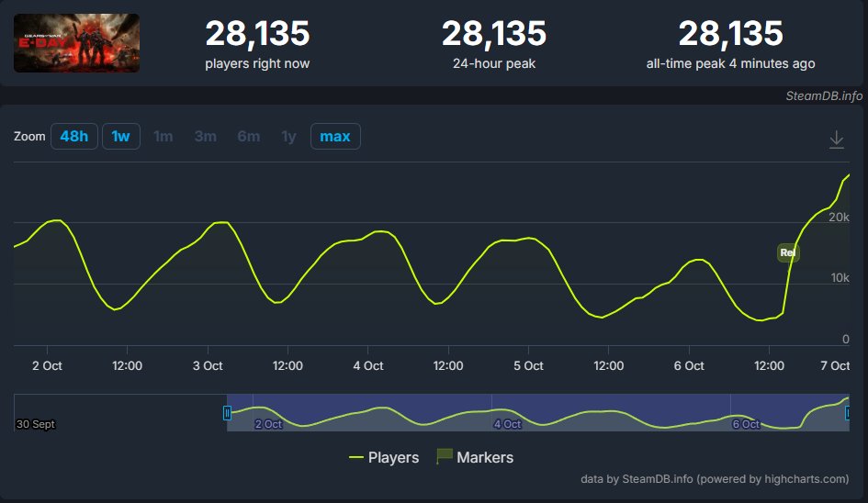
Task: Click the Rel release marker on the chart
Action: point(788,253)
